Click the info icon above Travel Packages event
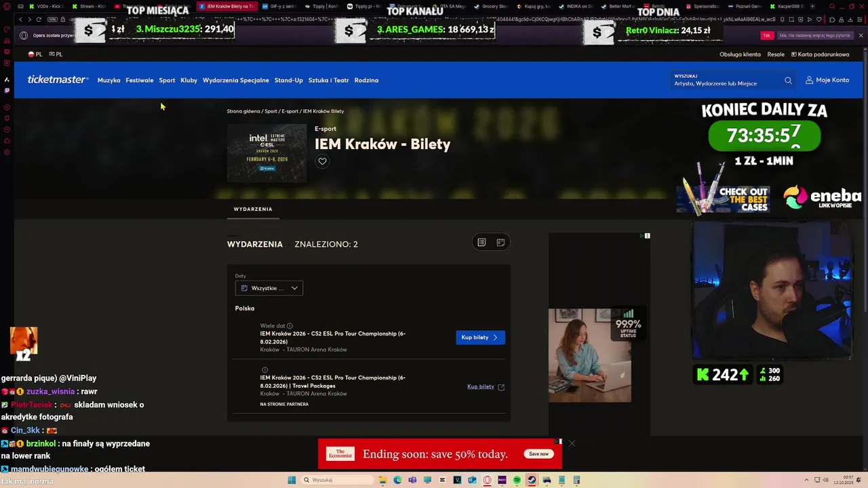Screen dimensions: 868x488 tap(265, 370)
